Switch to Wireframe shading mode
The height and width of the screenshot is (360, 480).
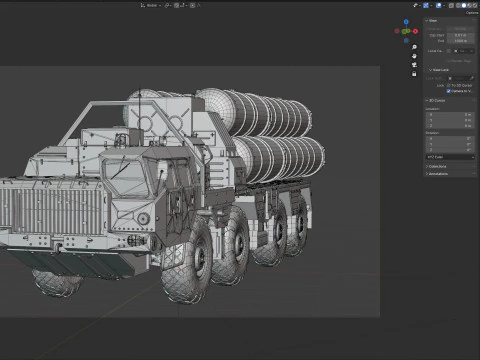(x=458, y=5)
